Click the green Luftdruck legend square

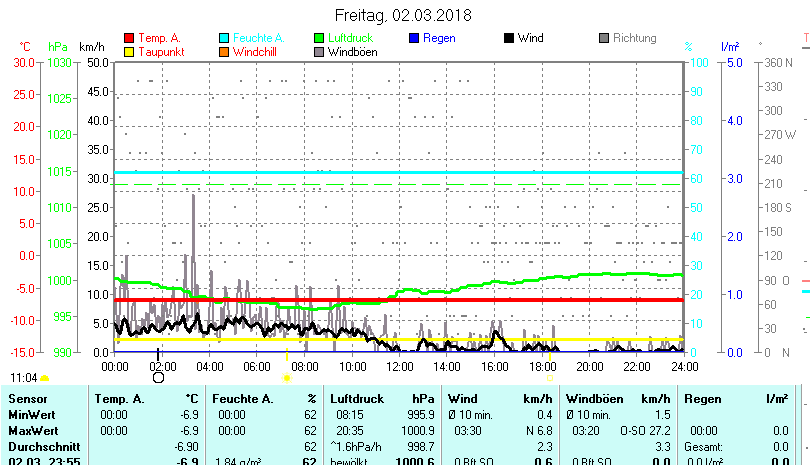pyautogui.click(x=319, y=38)
